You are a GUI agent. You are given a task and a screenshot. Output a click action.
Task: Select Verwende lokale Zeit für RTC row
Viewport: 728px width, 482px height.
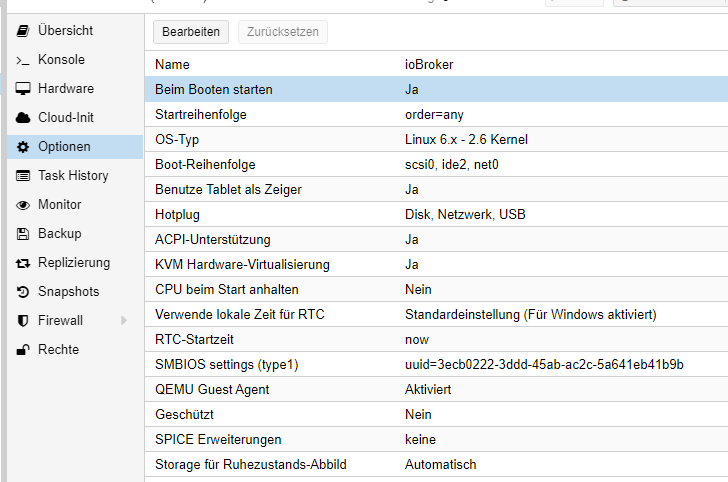436,315
